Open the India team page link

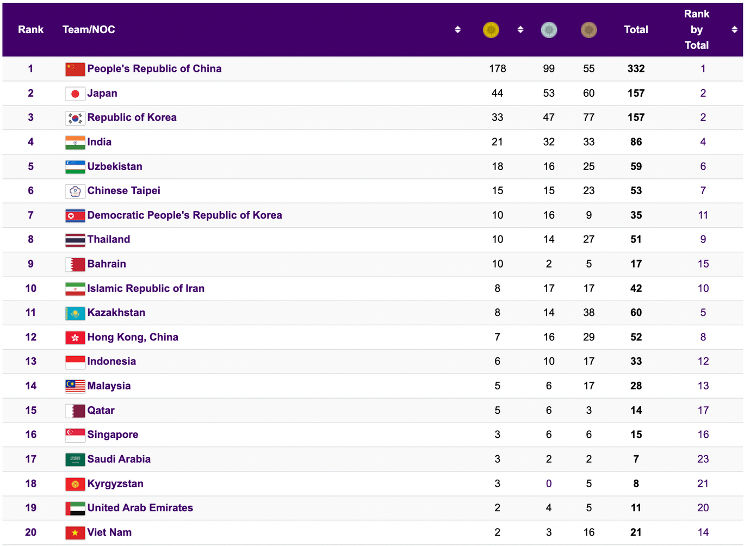coord(99,142)
